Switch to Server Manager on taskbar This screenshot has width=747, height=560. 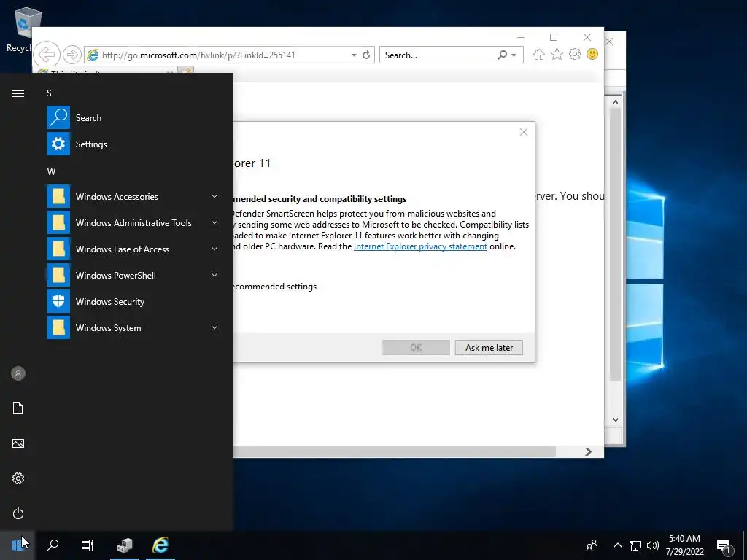click(x=124, y=545)
